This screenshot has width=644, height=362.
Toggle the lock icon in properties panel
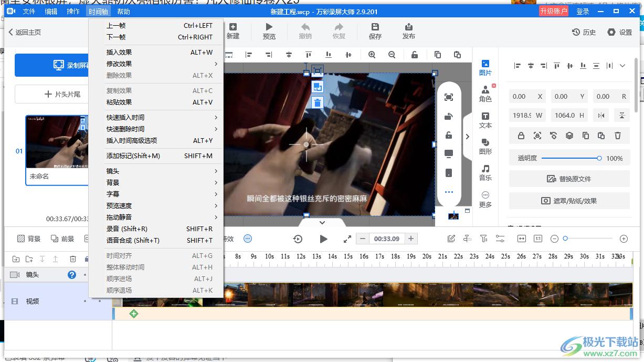521,136
